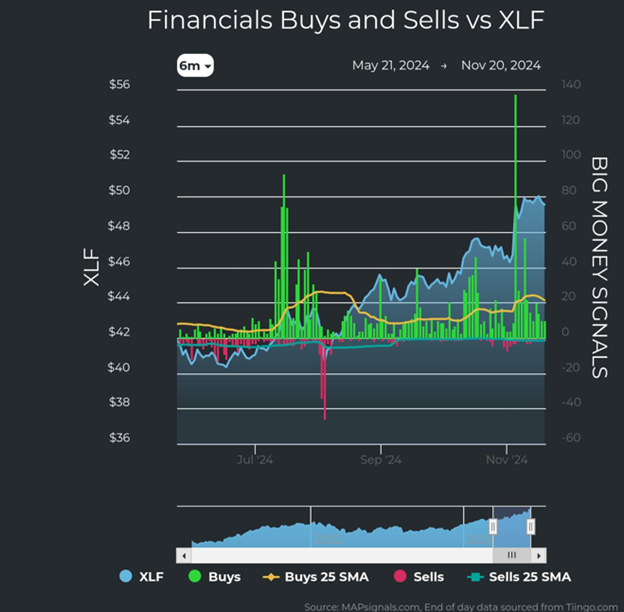Toggle the Sells series legend entry
Screen dimensions: 624x612
(419, 577)
